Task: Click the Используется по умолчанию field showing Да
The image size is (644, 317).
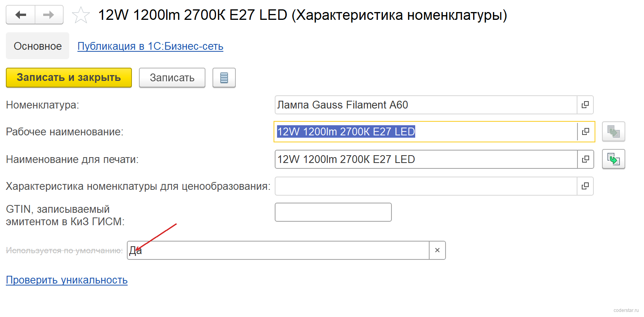Action: click(x=278, y=250)
